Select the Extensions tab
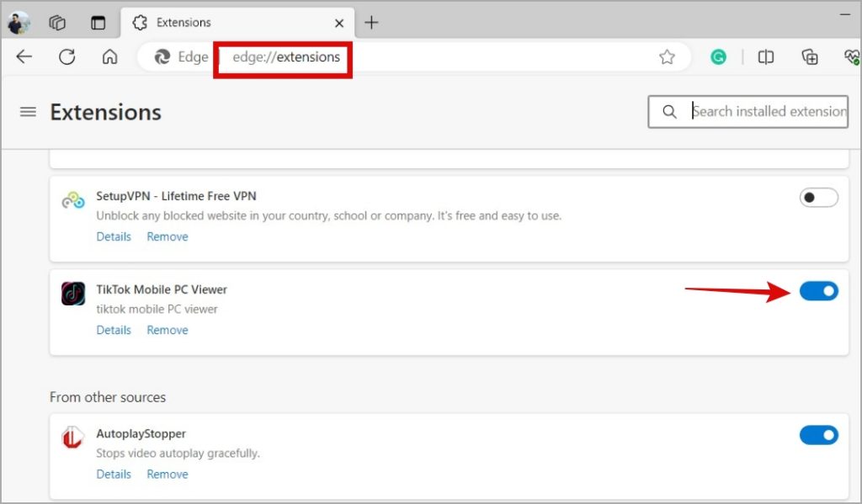Image resolution: width=862 pixels, height=504 pixels. point(237,23)
